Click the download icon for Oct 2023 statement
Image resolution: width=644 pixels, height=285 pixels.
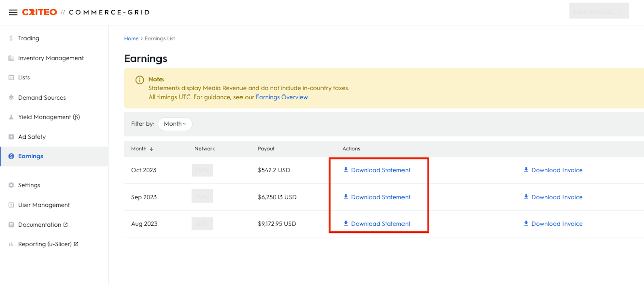(x=346, y=170)
